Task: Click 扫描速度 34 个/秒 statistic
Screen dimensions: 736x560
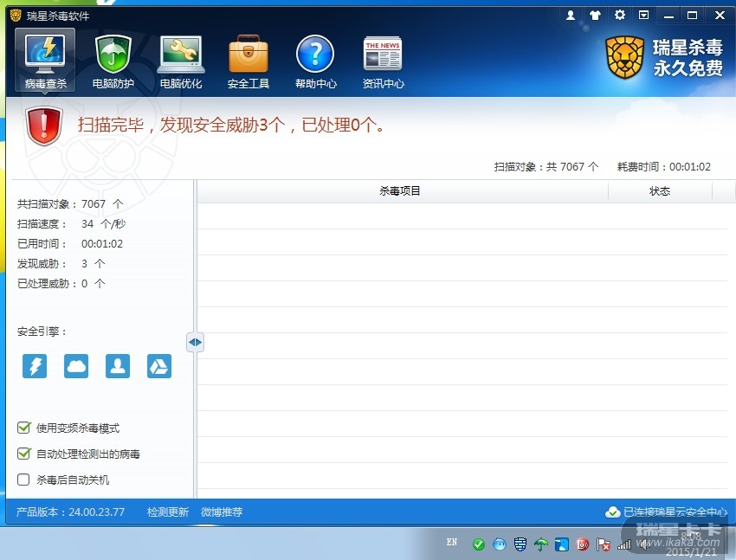Action: pos(71,223)
